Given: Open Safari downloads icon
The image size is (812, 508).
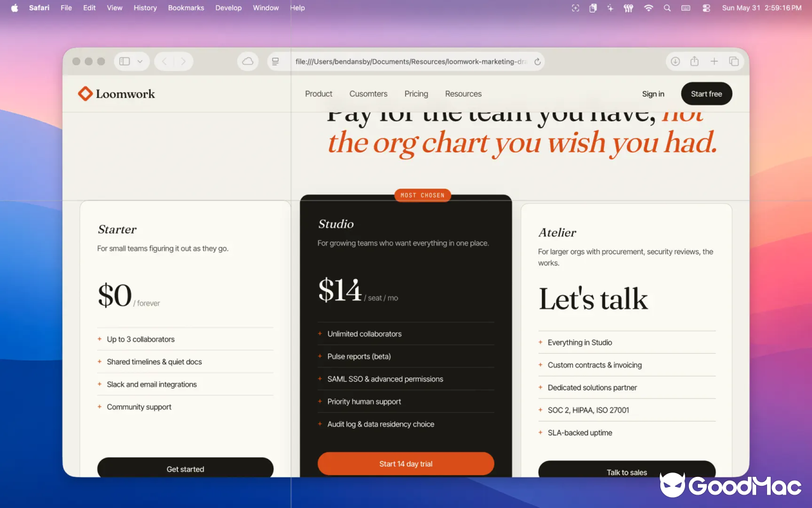Looking at the screenshot, I should (675, 62).
